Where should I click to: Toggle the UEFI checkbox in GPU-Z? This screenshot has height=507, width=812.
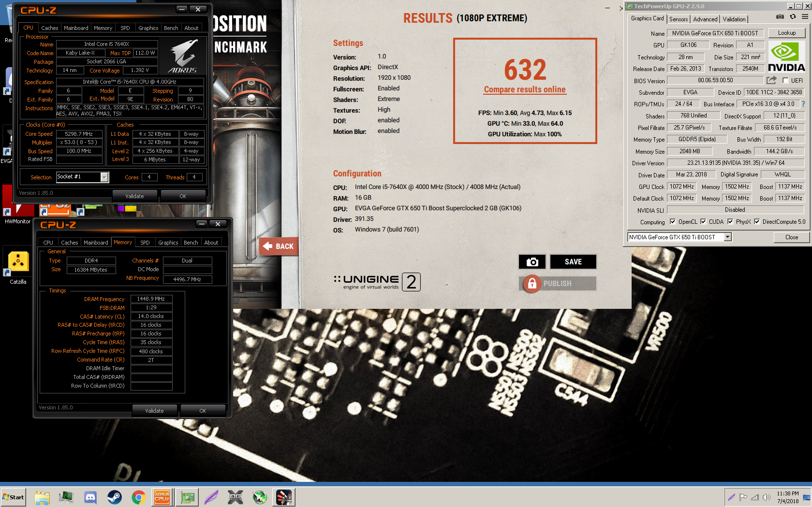coord(785,81)
